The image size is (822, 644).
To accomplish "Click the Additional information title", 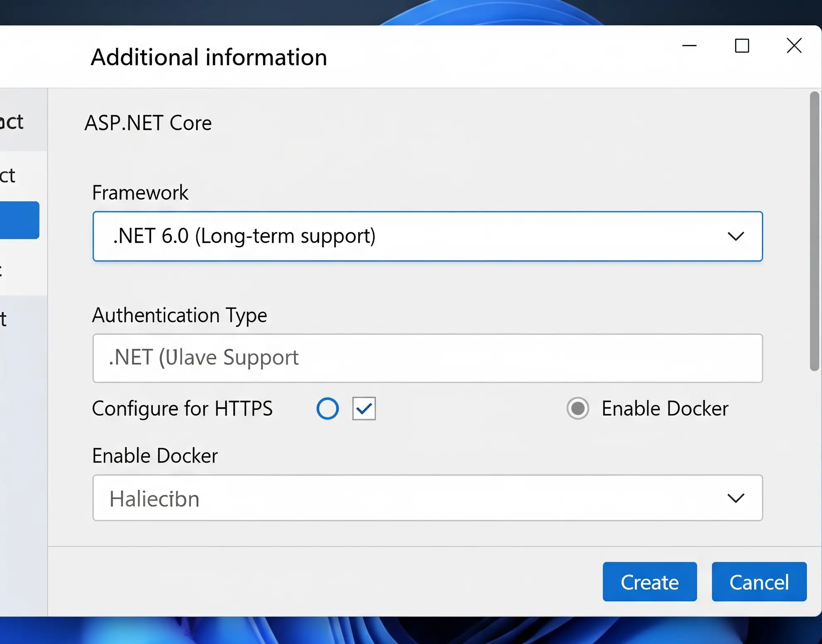I will 209,57.
